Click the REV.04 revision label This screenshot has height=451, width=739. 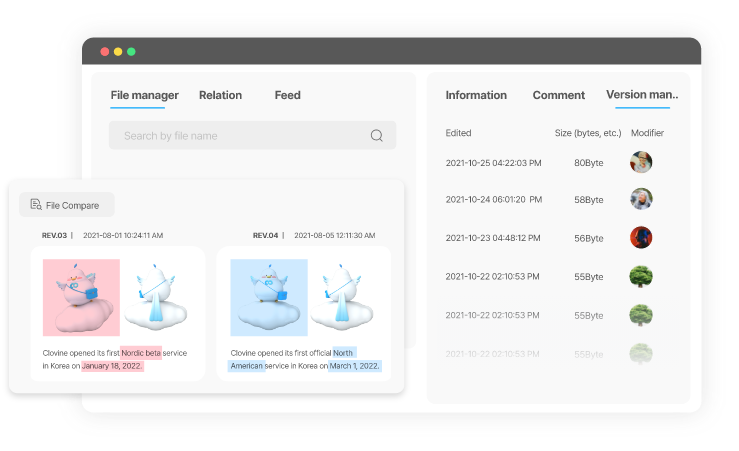coord(265,235)
